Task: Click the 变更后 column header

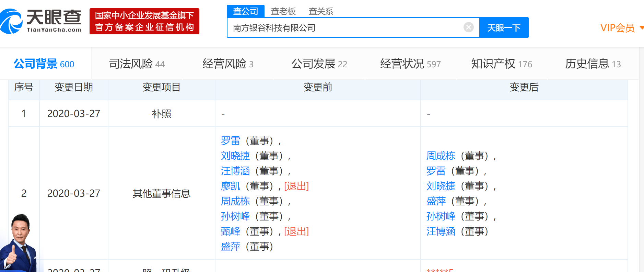Action: tap(524, 87)
